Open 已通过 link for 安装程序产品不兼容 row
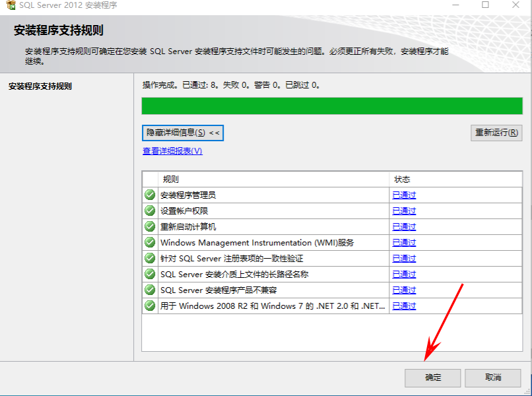 click(404, 290)
